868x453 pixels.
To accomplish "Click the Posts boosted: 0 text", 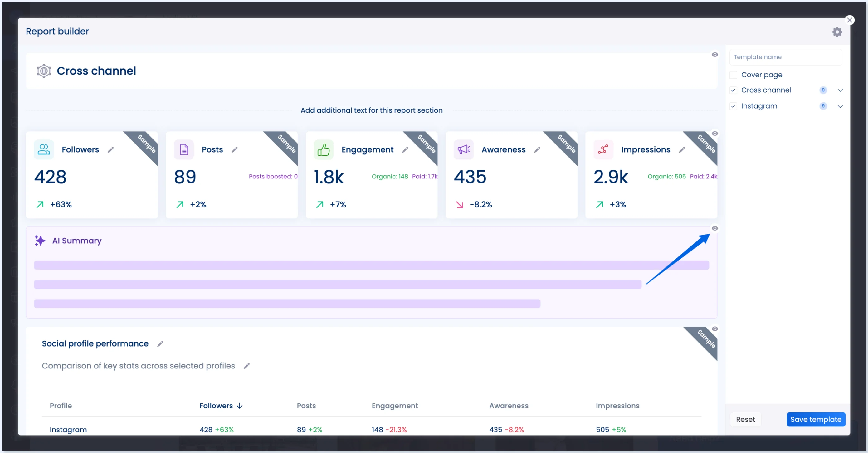I will click(273, 177).
